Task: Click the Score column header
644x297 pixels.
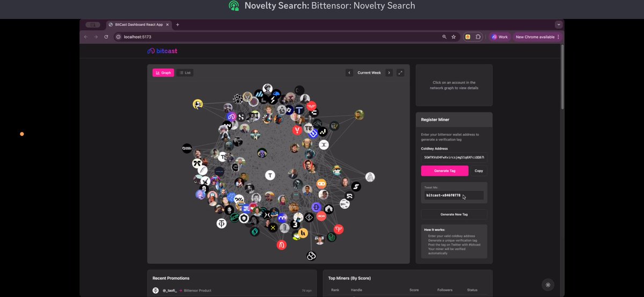Action: coord(414,290)
